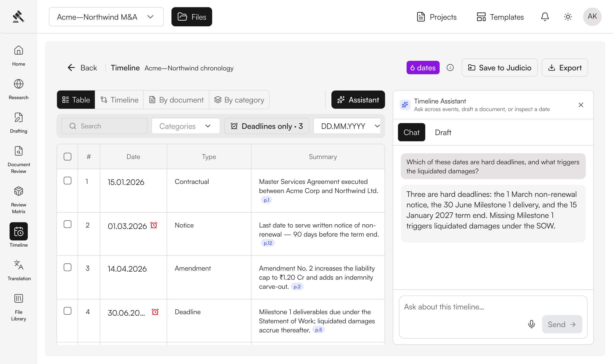
Task: Open the Translation section
Action: [x=19, y=271]
